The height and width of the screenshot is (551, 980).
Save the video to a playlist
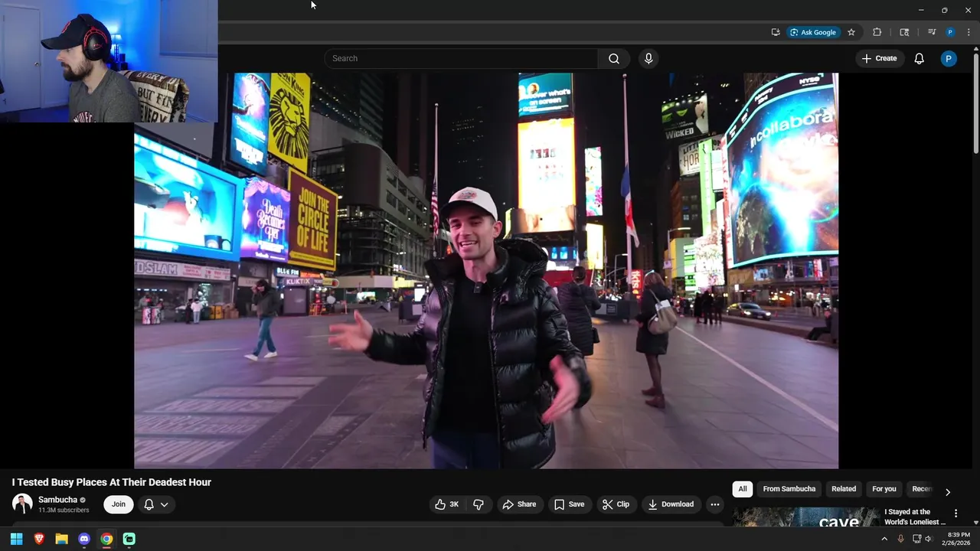tap(569, 504)
